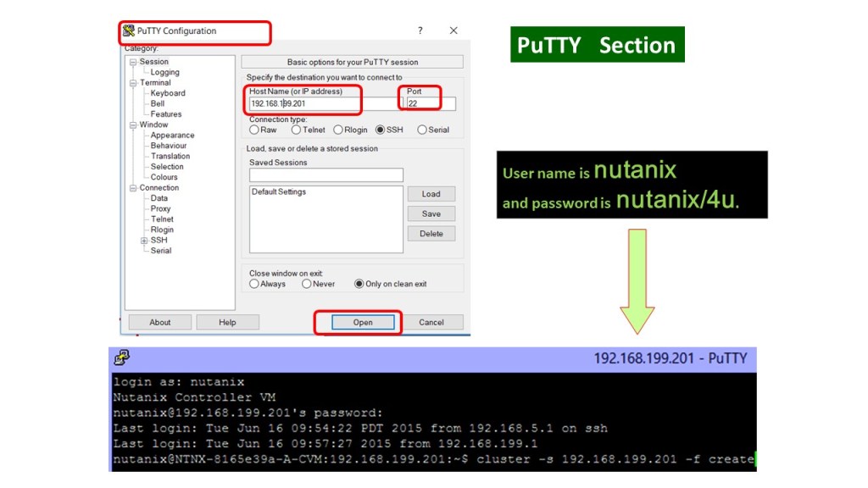Click the PuTTY icon in configuration title bar

129,31
